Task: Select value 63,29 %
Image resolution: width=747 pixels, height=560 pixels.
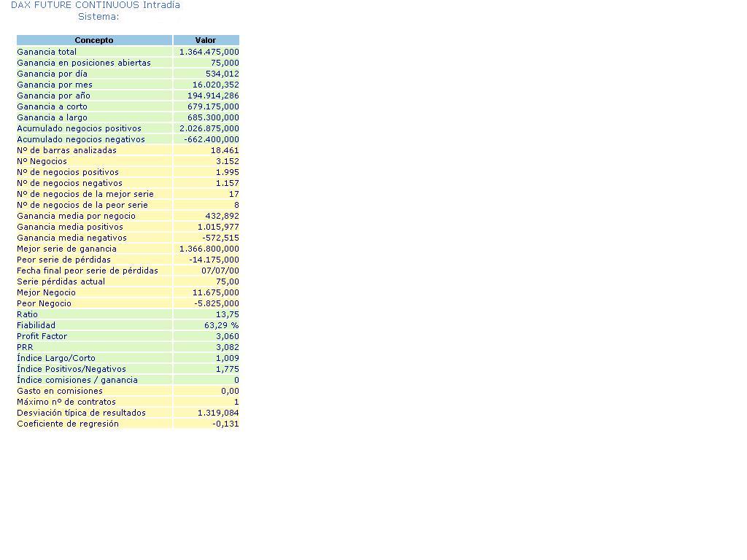Action: coord(222,326)
